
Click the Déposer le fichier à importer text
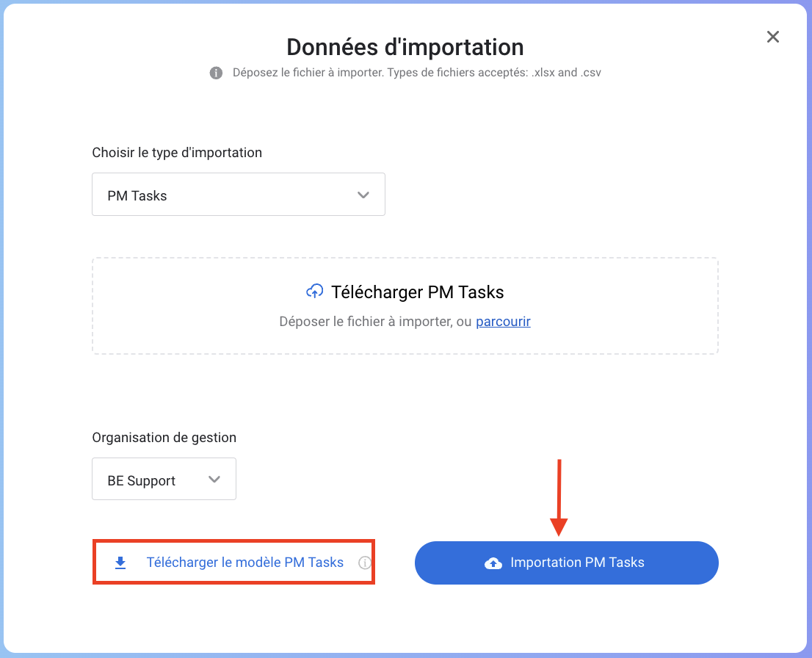[x=374, y=321]
